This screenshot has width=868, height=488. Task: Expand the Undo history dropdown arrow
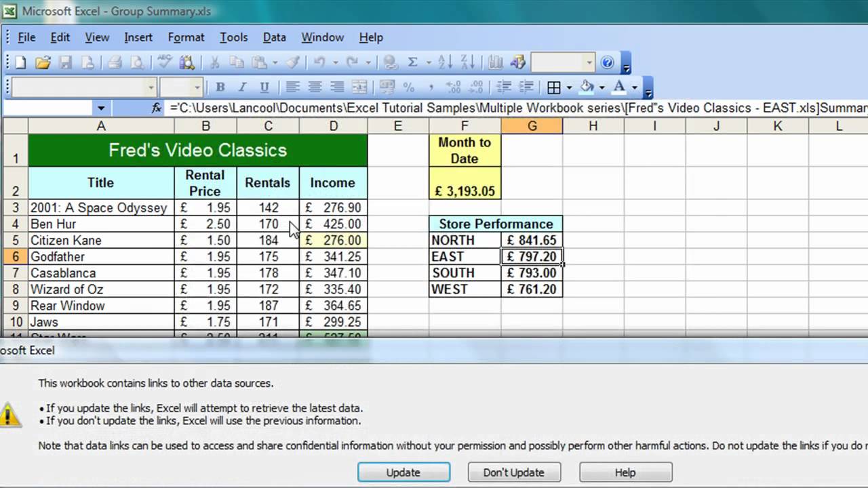coord(335,63)
